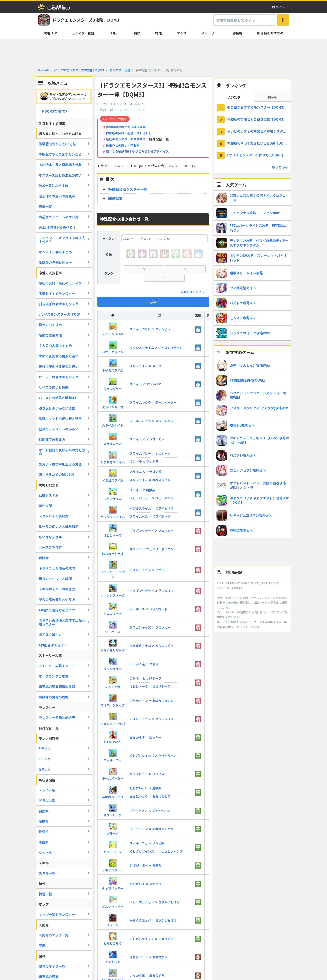This screenshot has height=980, width=327.
Task: Toggle the nature (tree) family filter
Action: pyautogui.click(x=175, y=254)
